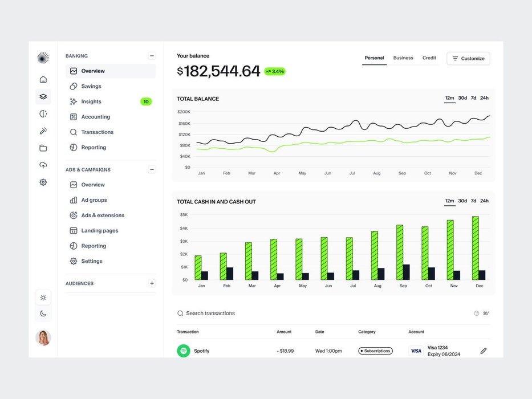Collapse the Ads & Campaigns section

click(x=152, y=169)
